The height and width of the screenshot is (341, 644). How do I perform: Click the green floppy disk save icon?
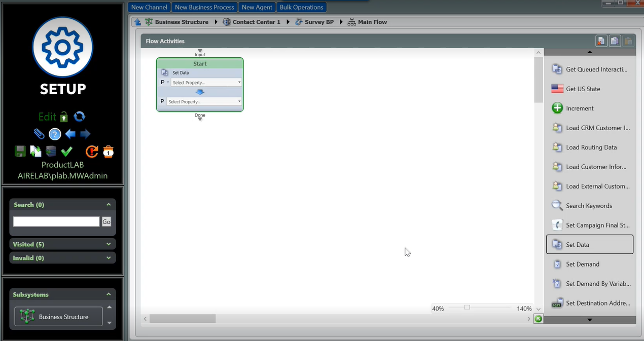(20, 151)
